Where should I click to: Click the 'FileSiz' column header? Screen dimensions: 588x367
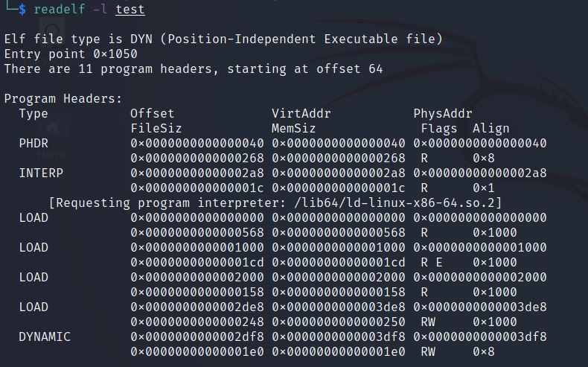tap(156, 128)
